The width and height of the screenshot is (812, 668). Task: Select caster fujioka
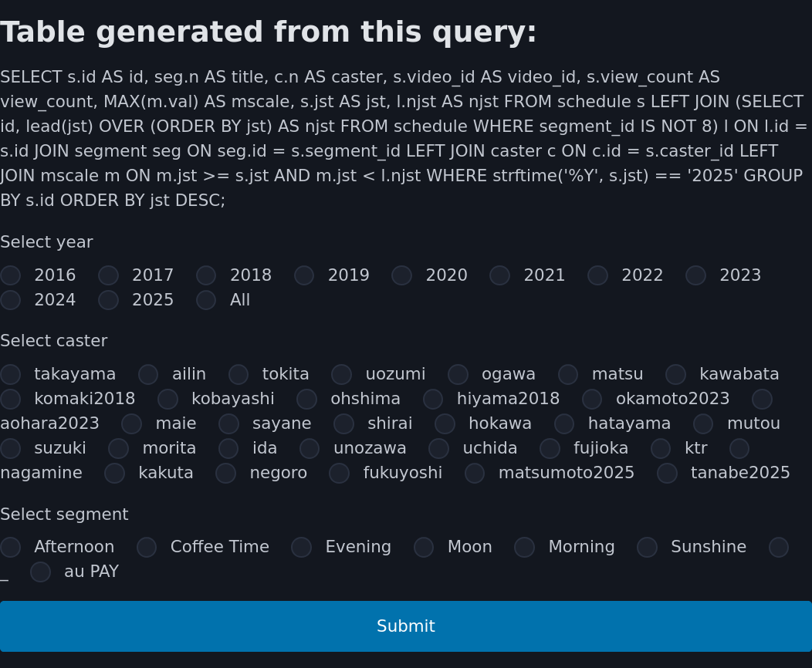pos(550,449)
